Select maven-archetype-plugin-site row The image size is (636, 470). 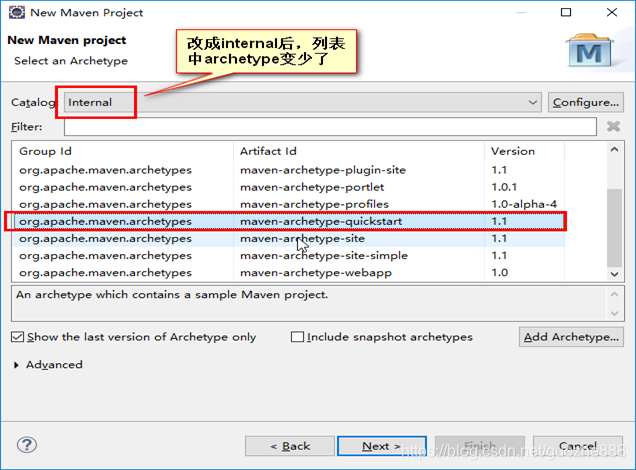click(288, 170)
